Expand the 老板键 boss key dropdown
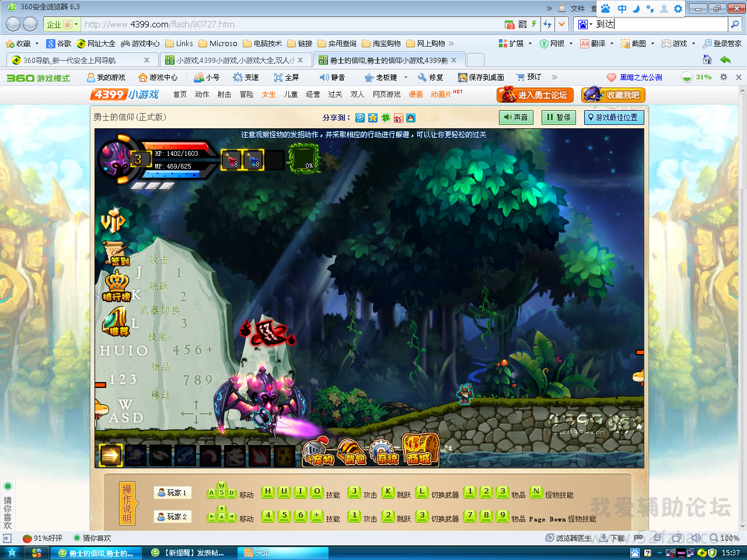 tap(406, 77)
